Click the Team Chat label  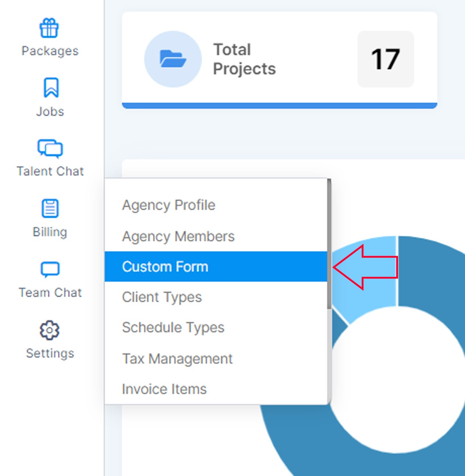(50, 293)
